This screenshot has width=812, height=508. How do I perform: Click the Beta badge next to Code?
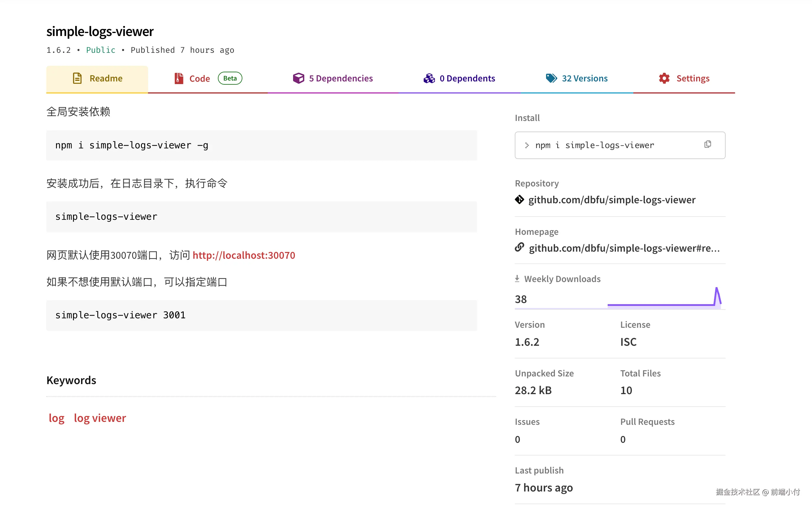230,78
